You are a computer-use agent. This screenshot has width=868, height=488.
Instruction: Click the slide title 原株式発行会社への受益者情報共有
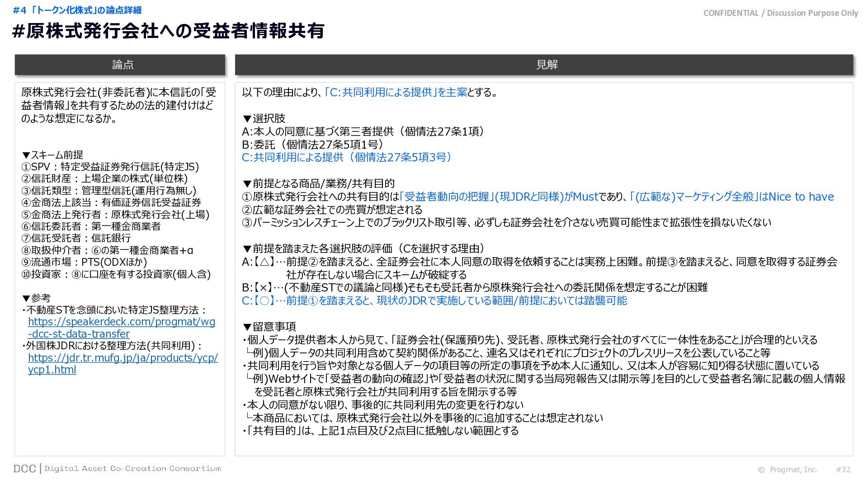(168, 31)
